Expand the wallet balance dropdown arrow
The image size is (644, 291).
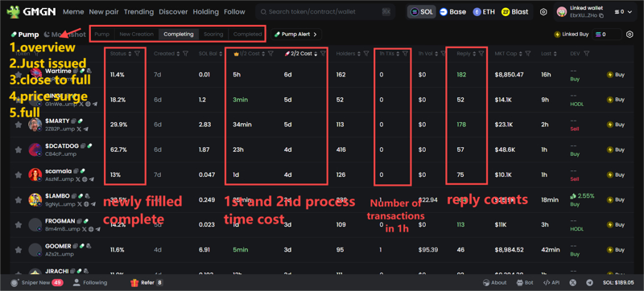coord(630,12)
